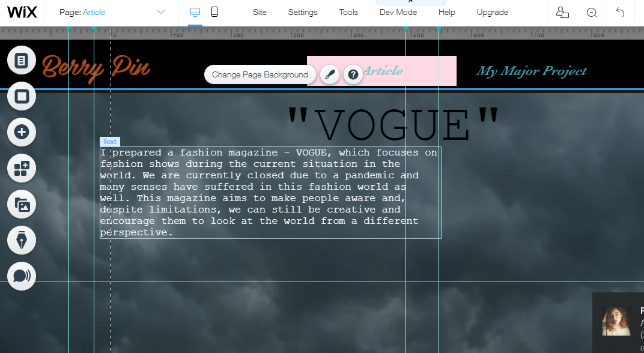Click the undo arrow

[620, 13]
